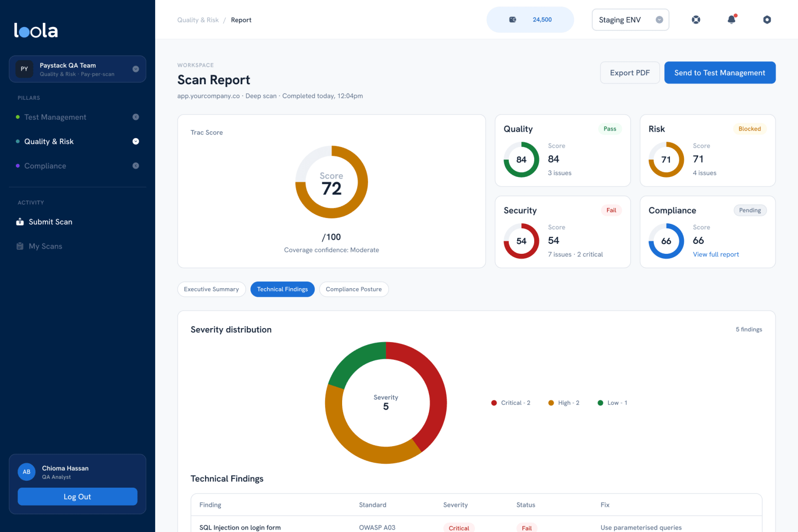Screen dimensions: 798x532
Task: Click the Risk Blocked status badge
Action: (750, 129)
